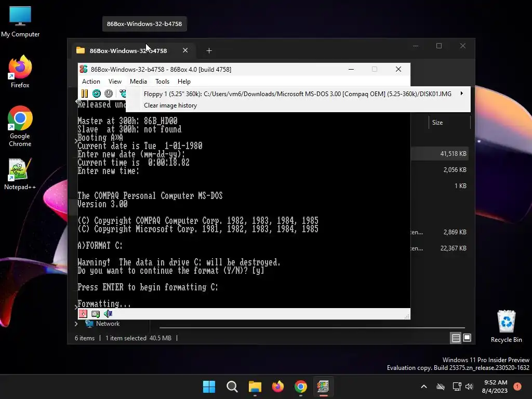Open Firefox desktop shortcut
Image resolution: width=532 pixels, height=399 pixels.
(20, 72)
